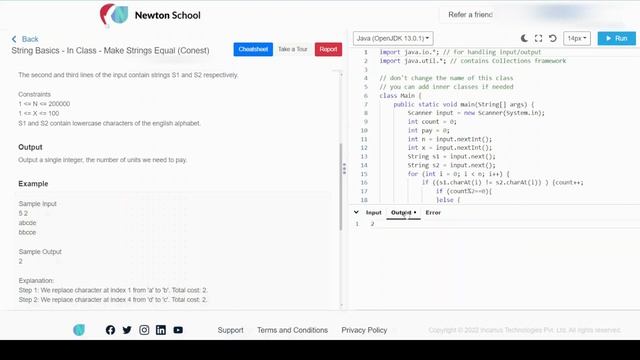Open the Cheatsheet
The height and width of the screenshot is (360, 640).
[x=253, y=49]
